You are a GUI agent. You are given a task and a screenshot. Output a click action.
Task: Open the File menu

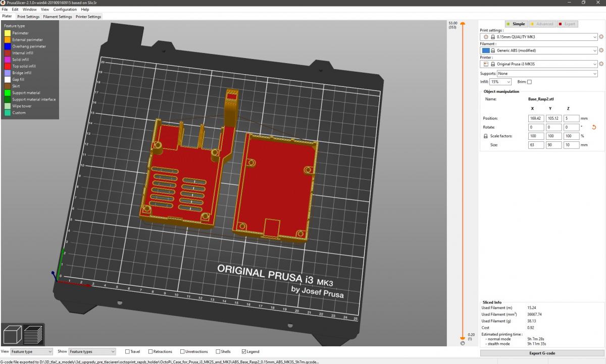(5, 9)
